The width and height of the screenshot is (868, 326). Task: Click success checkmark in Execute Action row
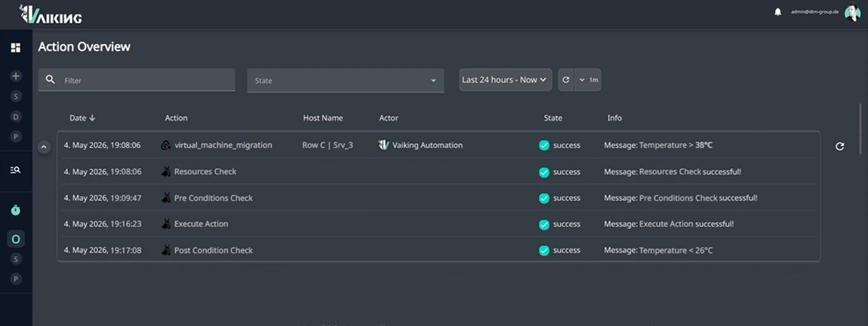pyautogui.click(x=544, y=224)
